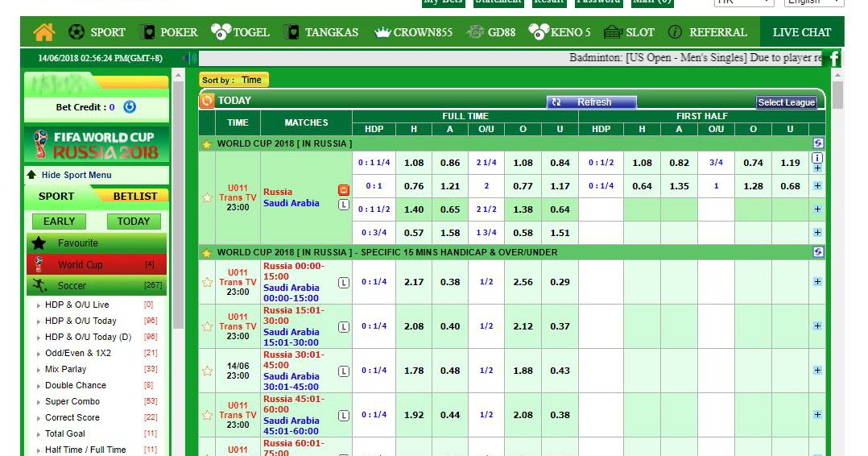Image resolution: width=868 pixels, height=456 pixels.
Task: Open live TV icon for Russia match
Action: (344, 191)
